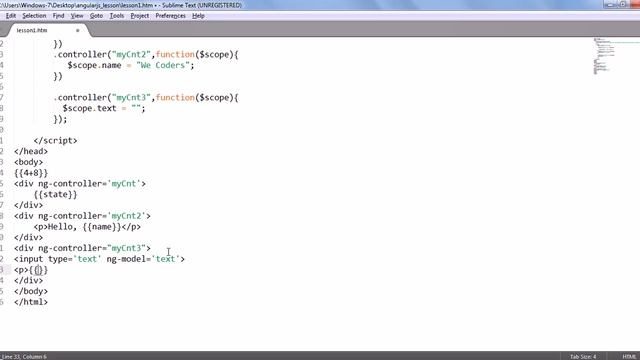Click the div ng-controller='myCnt' line
Image resolution: width=640 pixels, height=360 pixels.
tap(80, 184)
